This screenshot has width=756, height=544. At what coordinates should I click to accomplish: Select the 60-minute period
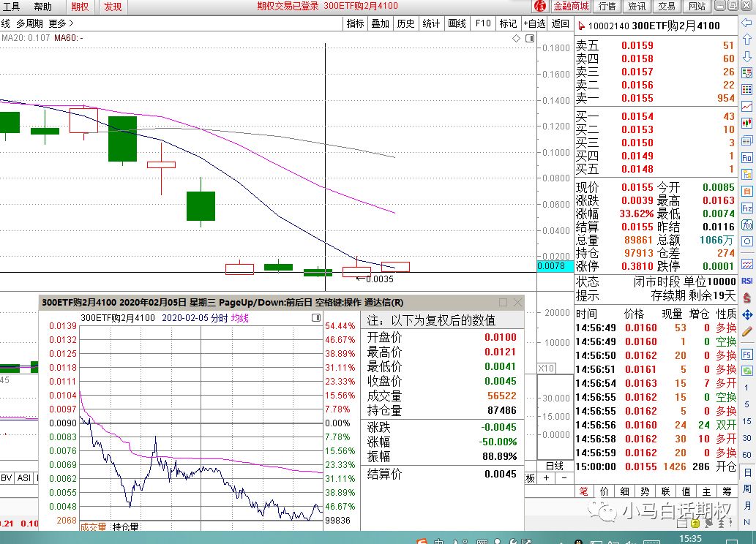coord(746,455)
